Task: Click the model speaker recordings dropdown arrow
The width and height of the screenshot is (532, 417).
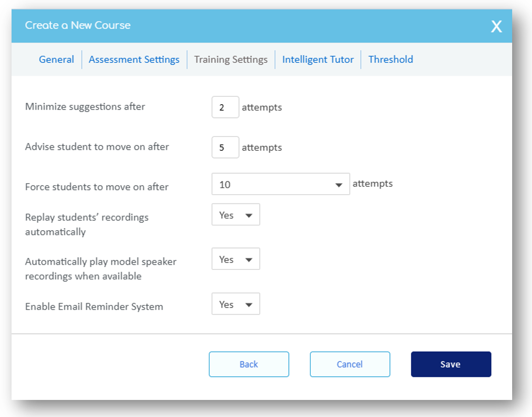Action: tap(249, 260)
